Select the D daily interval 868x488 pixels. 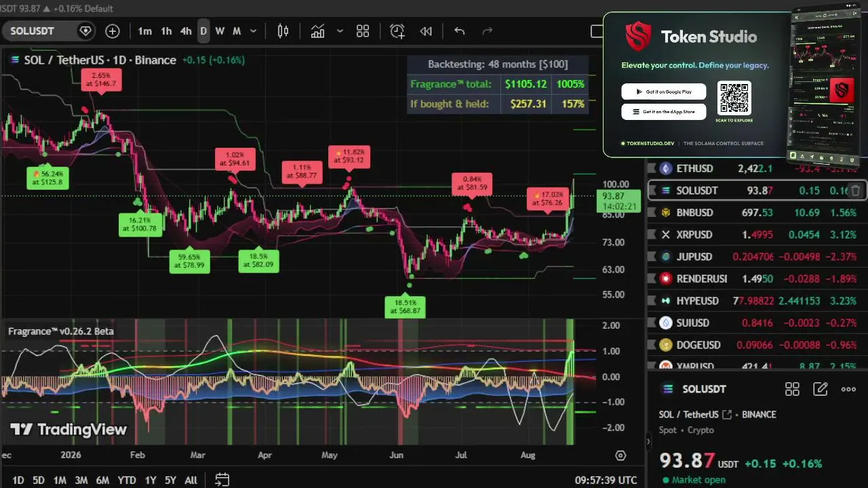[x=203, y=31]
